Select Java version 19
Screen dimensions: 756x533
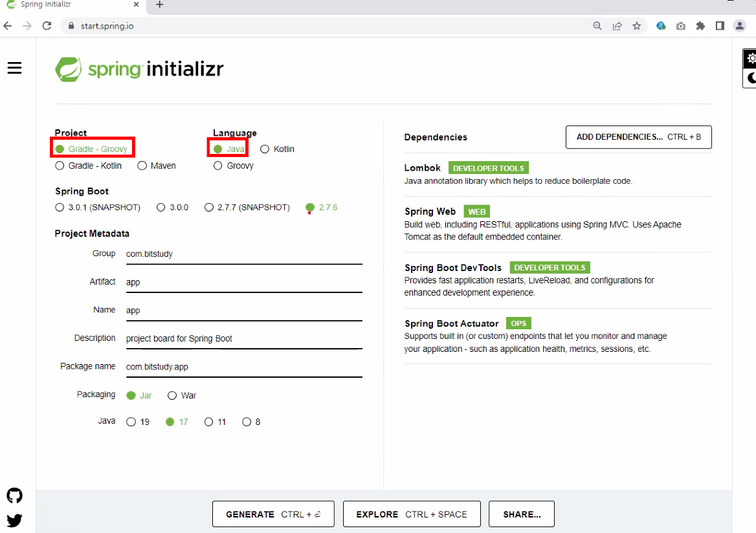click(x=138, y=422)
